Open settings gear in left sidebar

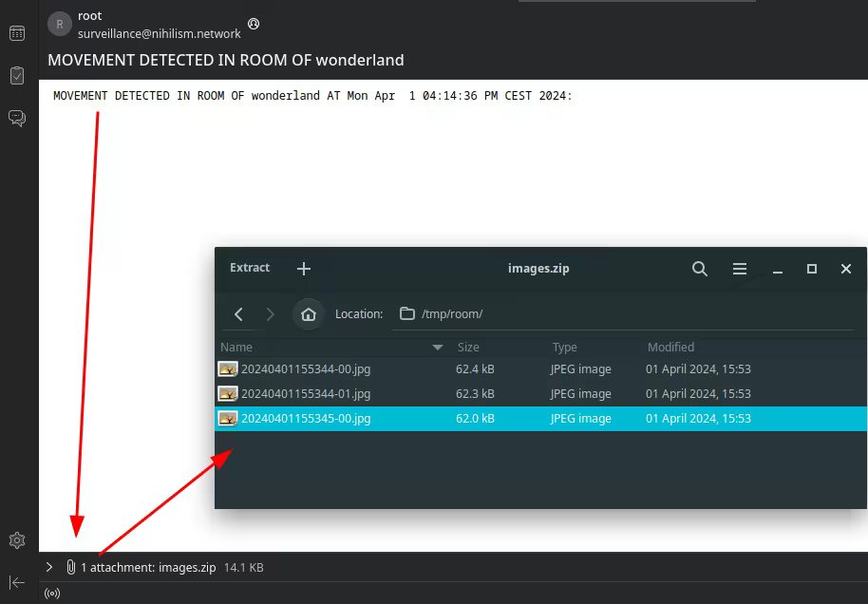pyautogui.click(x=17, y=540)
